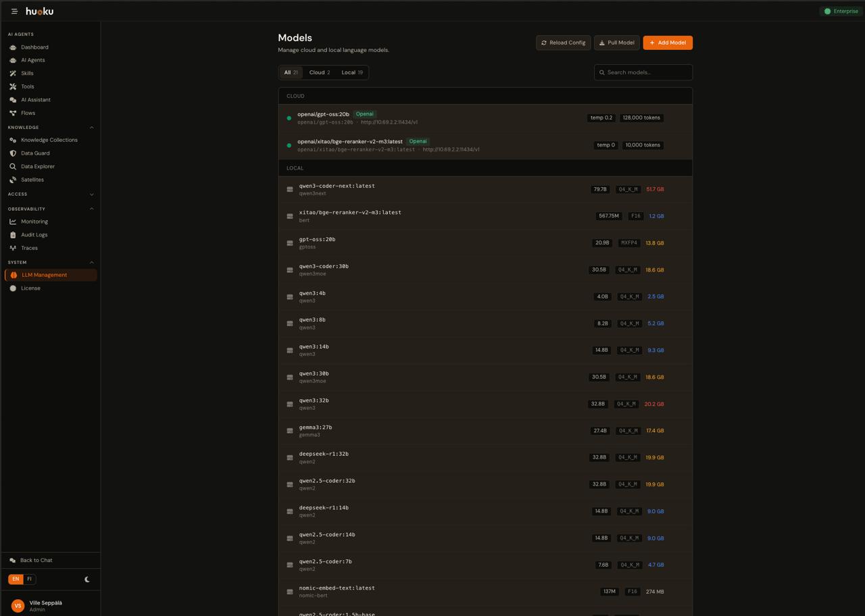This screenshot has width=865, height=616.
Task: Click the Add Model button
Action: pos(668,43)
